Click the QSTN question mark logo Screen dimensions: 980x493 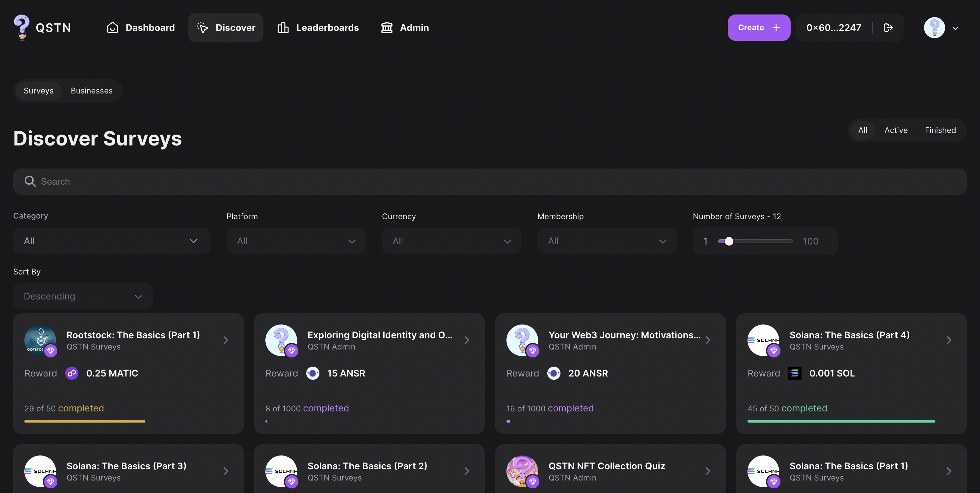[22, 27]
